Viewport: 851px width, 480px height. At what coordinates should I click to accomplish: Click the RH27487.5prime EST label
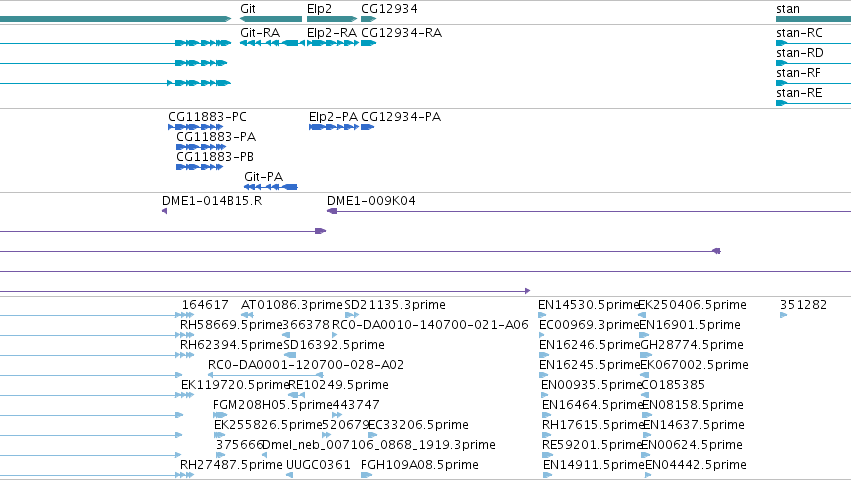pos(231,466)
